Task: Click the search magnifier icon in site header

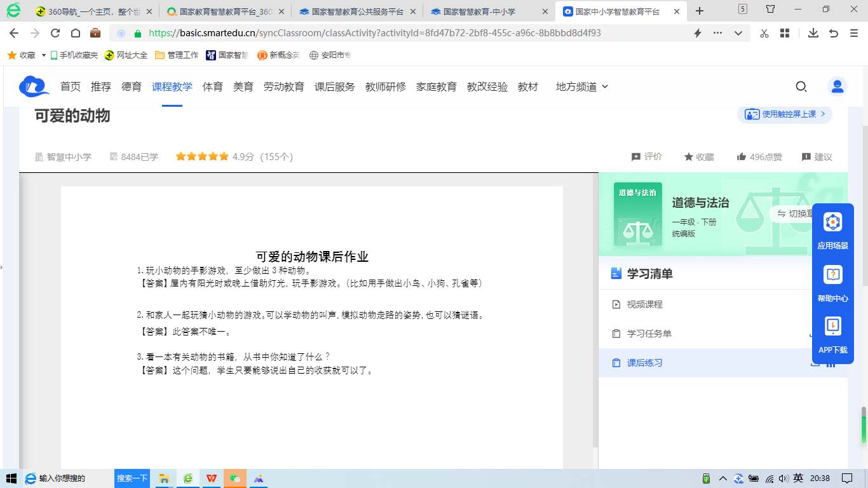Action: click(801, 86)
